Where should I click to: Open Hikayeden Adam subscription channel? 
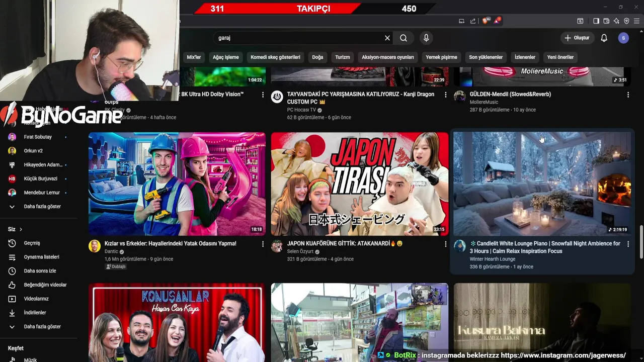(x=44, y=165)
